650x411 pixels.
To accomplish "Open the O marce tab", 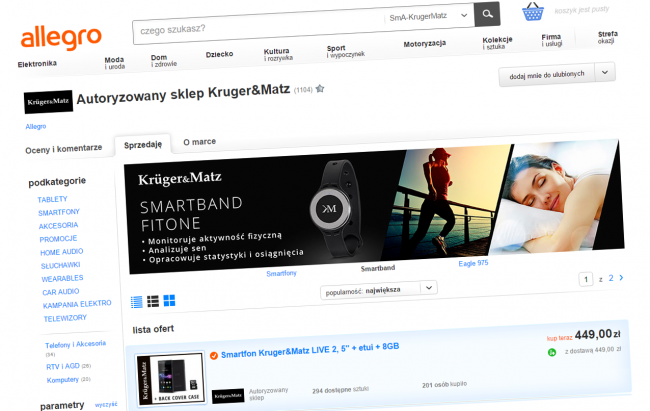I will click(x=199, y=141).
